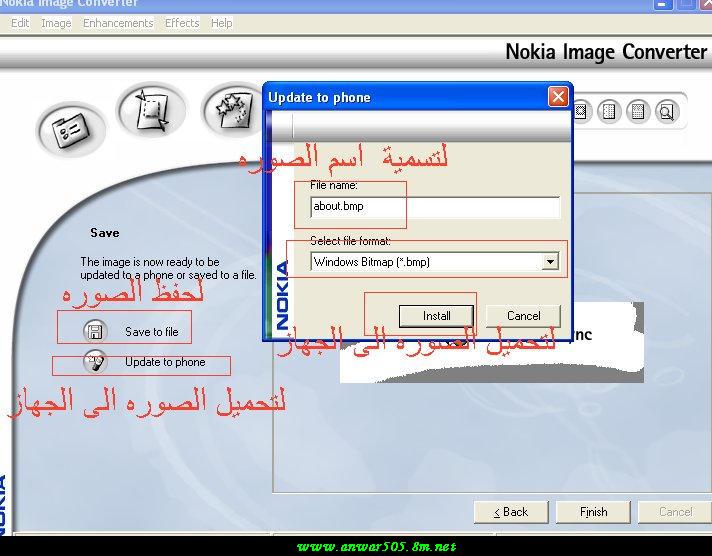Click the Save to file label
Viewport: 712px width, 556px height.
point(152,332)
